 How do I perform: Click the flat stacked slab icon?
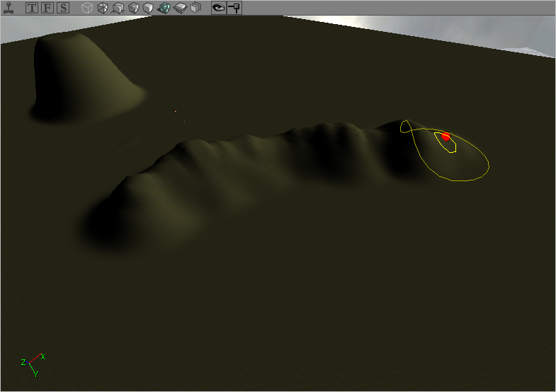(180, 8)
